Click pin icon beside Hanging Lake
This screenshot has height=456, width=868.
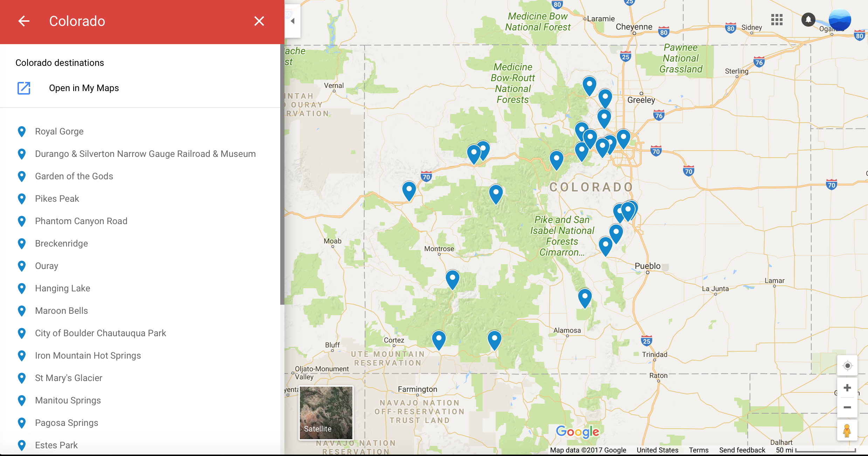tap(22, 289)
